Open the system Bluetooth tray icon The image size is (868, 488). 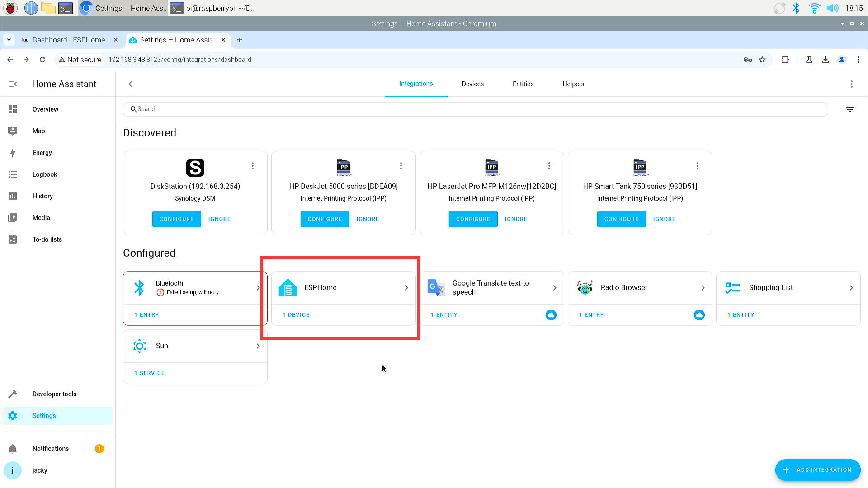pyautogui.click(x=796, y=8)
